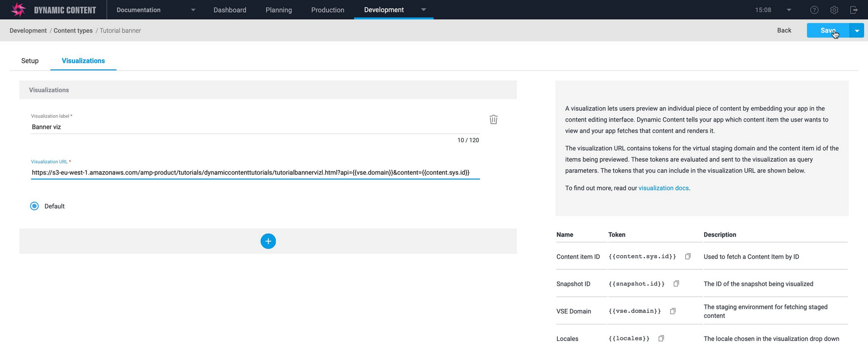Copy the locales token
This screenshot has width=868, height=354.
[x=661, y=338]
